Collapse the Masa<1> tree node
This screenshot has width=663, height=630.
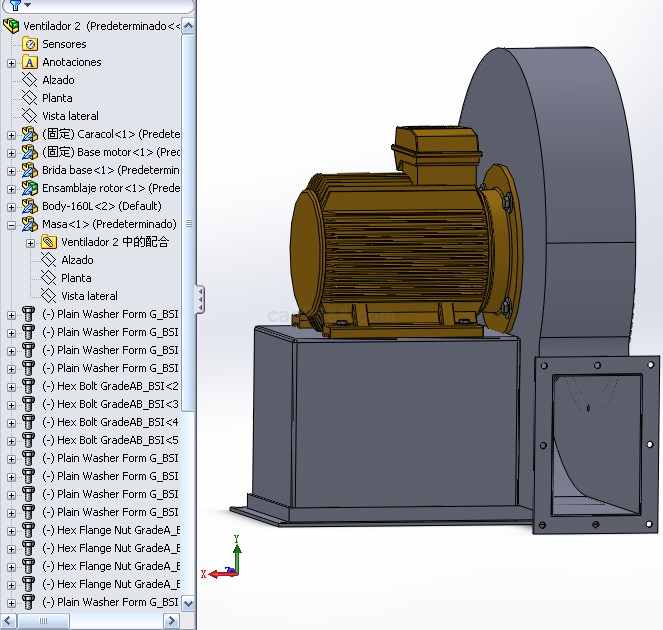pos(11,224)
